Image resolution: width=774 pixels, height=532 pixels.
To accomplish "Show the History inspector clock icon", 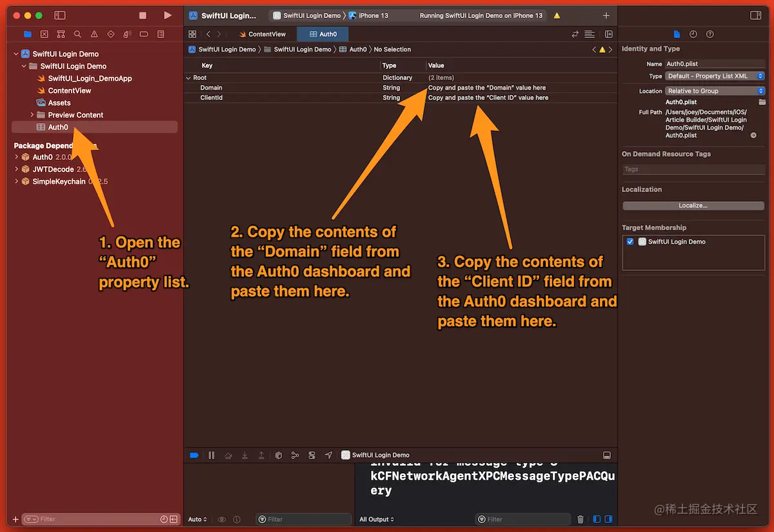I will pyautogui.click(x=693, y=34).
